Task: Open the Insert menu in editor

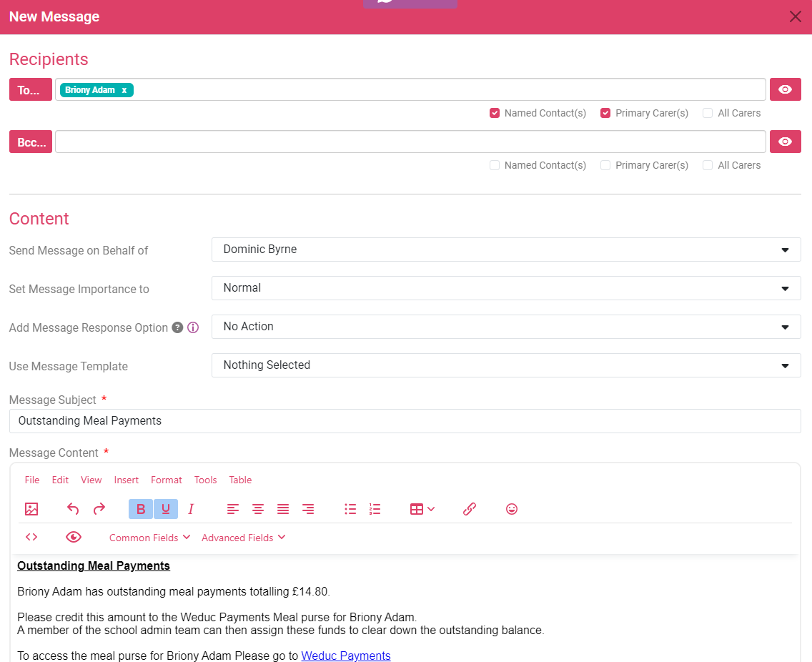Action: tap(127, 480)
